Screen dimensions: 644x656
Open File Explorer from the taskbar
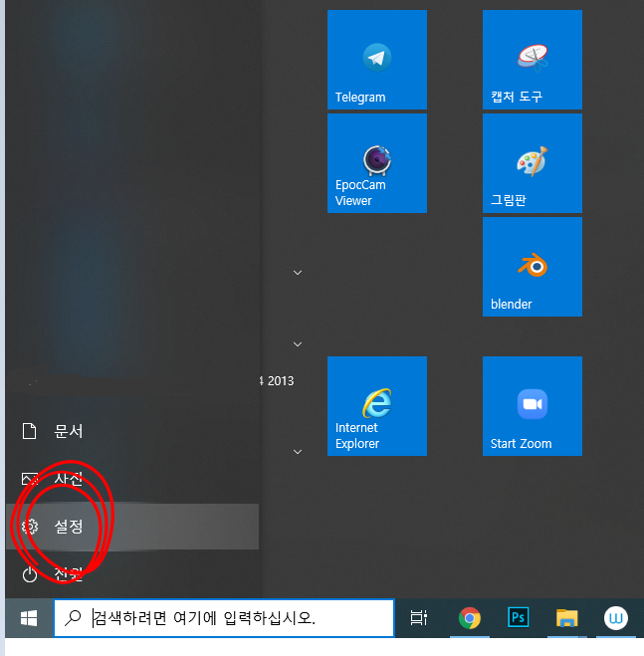(566, 618)
